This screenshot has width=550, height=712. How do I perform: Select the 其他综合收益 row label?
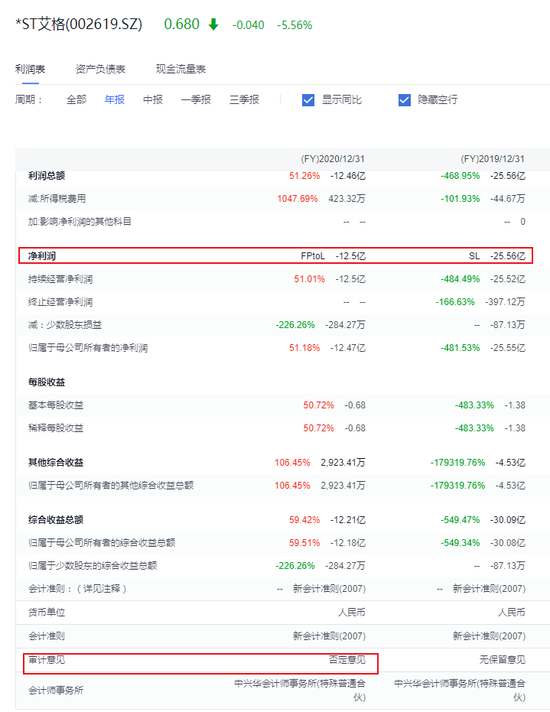click(56, 462)
